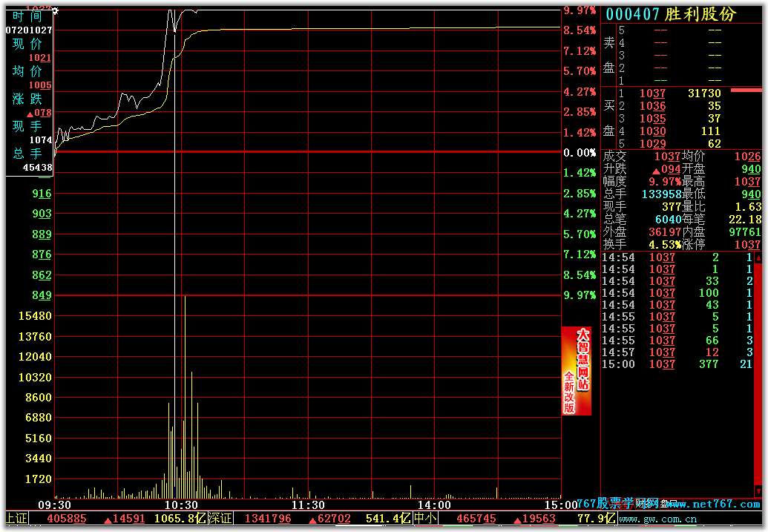Click the 总笔 value 6040
The width and height of the screenshot is (768, 532).
(x=669, y=220)
